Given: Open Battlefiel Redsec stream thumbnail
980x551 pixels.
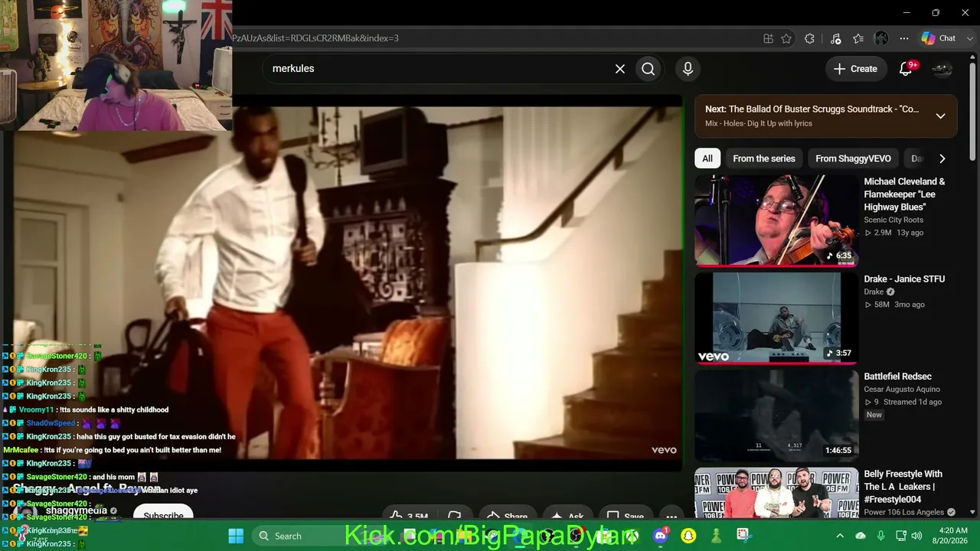Looking at the screenshot, I should 776,416.
